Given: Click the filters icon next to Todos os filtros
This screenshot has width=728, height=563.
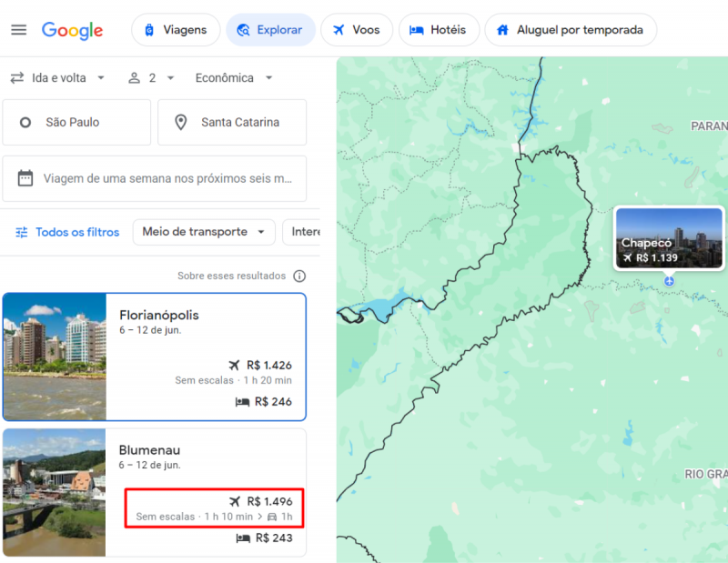Looking at the screenshot, I should [x=20, y=232].
